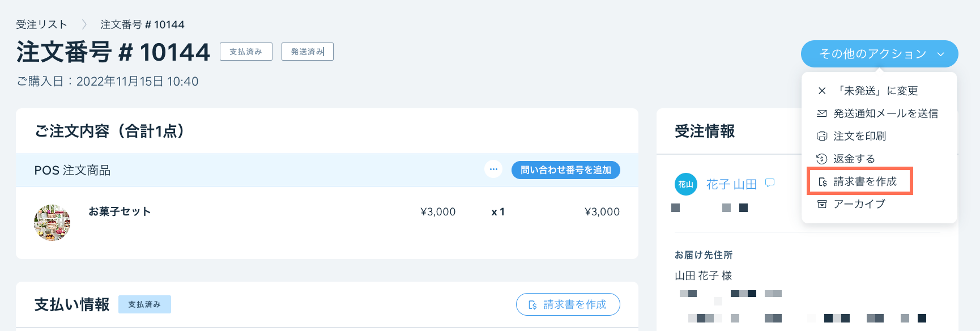Select the envelope icon for 発送通知メールを送信
This screenshot has width=980, height=331.
[823, 113]
